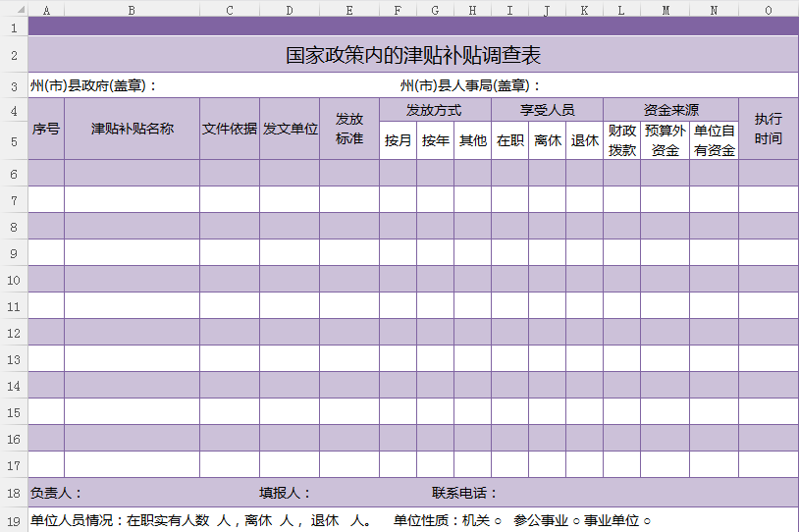Click the 发放标准 header cell
This screenshot has width=799, height=532.
pos(349,129)
